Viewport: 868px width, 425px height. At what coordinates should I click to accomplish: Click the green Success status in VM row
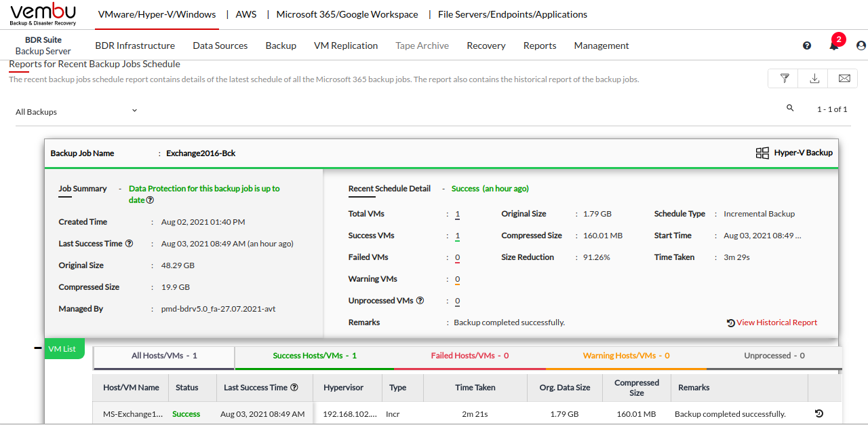point(186,413)
